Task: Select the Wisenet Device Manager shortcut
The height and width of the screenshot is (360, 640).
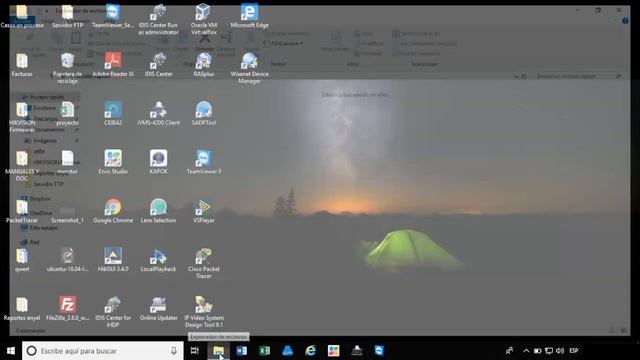Action: [249, 68]
